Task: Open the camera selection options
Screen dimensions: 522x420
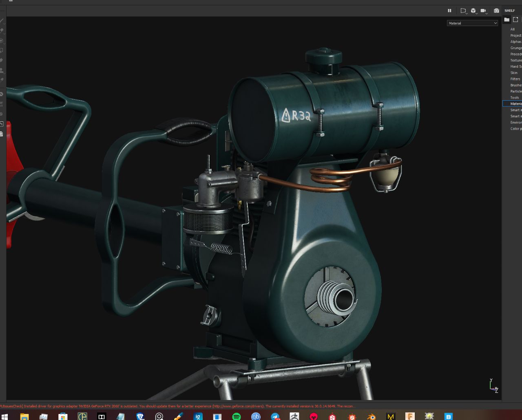Action: (x=484, y=11)
